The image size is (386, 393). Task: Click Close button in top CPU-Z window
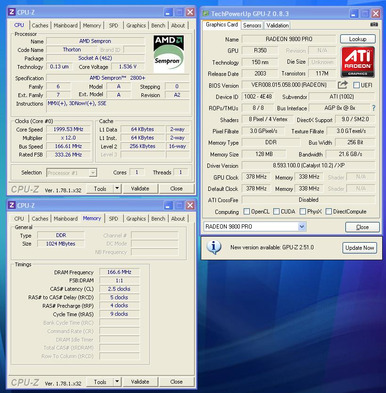176,189
